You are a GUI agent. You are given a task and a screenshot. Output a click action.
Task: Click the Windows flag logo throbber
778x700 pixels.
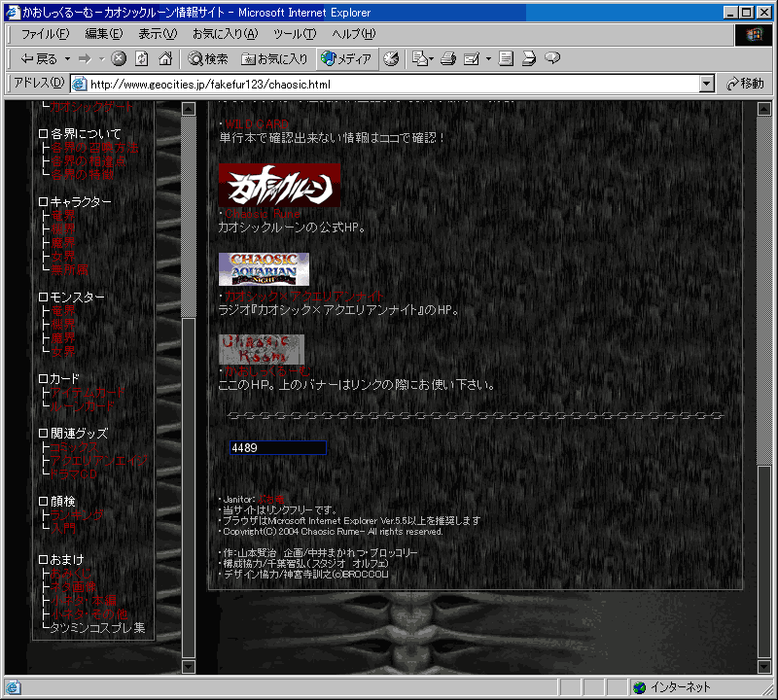pos(753,35)
